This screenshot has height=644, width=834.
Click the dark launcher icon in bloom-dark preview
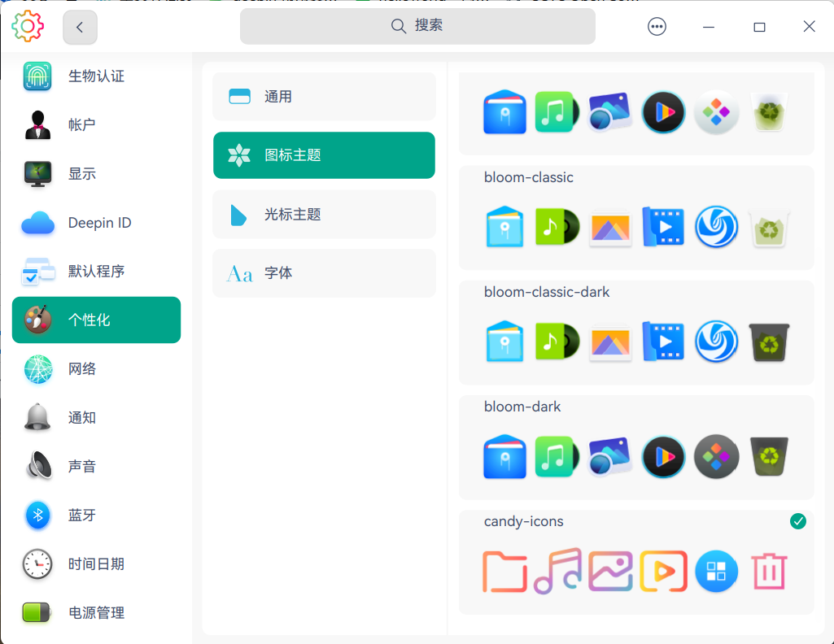(716, 456)
